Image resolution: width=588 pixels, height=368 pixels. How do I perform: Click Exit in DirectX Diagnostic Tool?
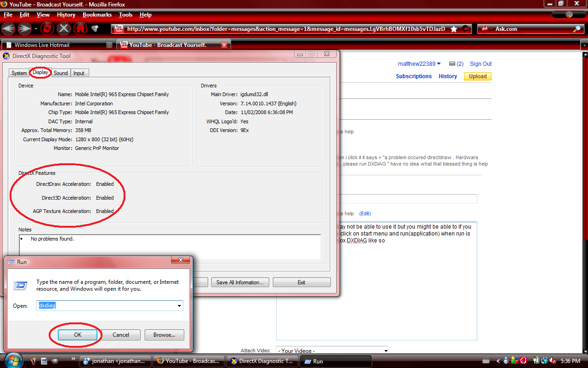[x=301, y=282]
